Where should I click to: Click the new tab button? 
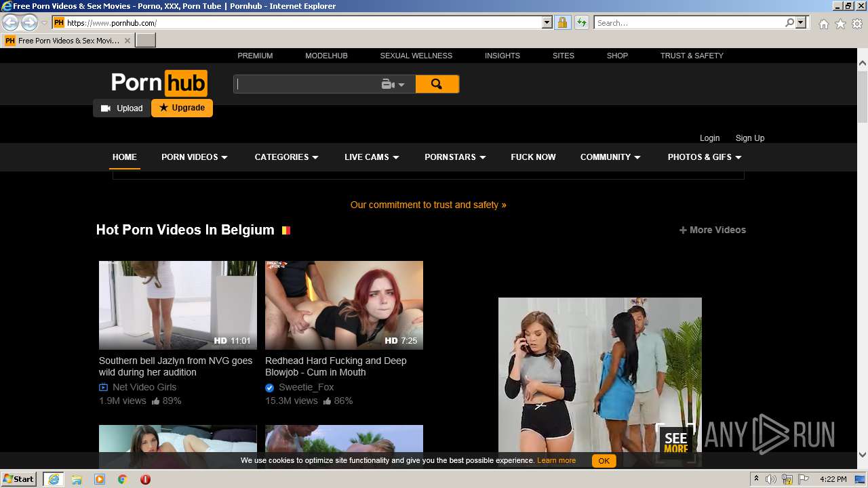click(146, 40)
